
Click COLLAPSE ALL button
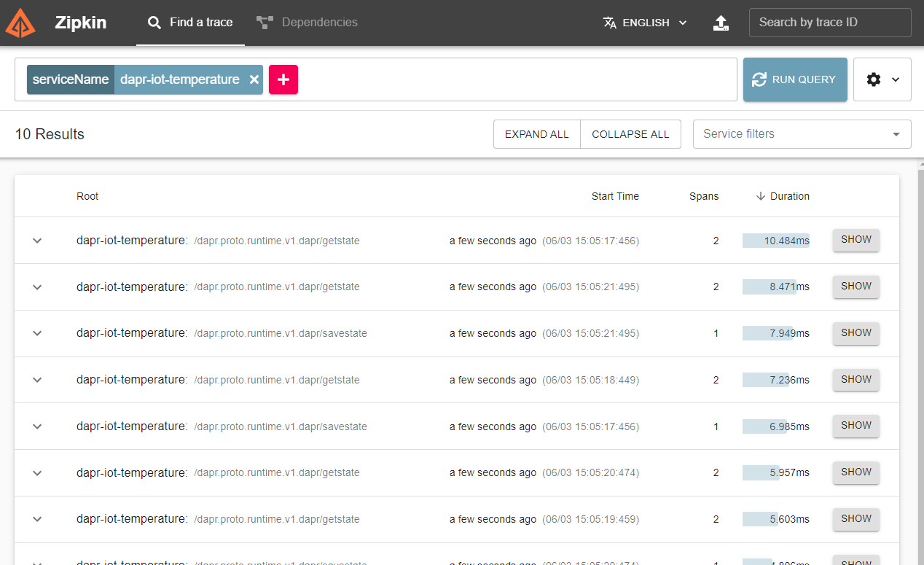click(630, 134)
